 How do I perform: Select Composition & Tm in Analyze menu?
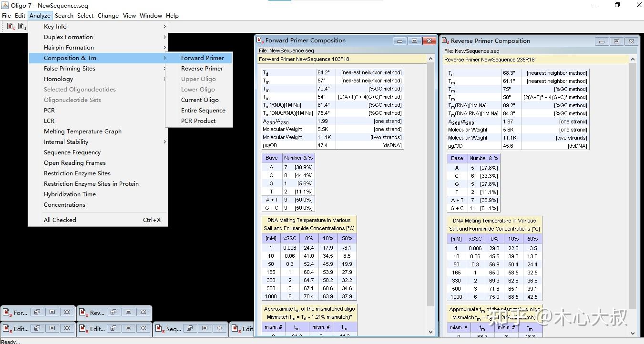coord(98,58)
